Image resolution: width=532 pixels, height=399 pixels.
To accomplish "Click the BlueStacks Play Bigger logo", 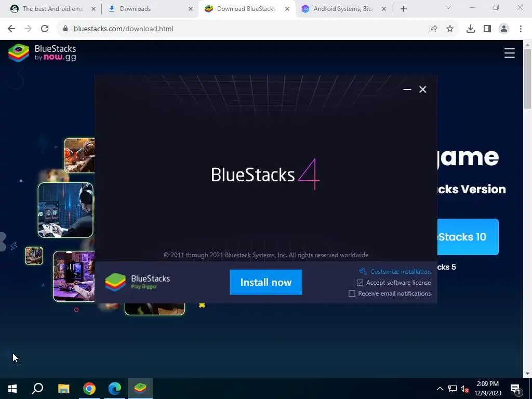I will pyautogui.click(x=137, y=282).
